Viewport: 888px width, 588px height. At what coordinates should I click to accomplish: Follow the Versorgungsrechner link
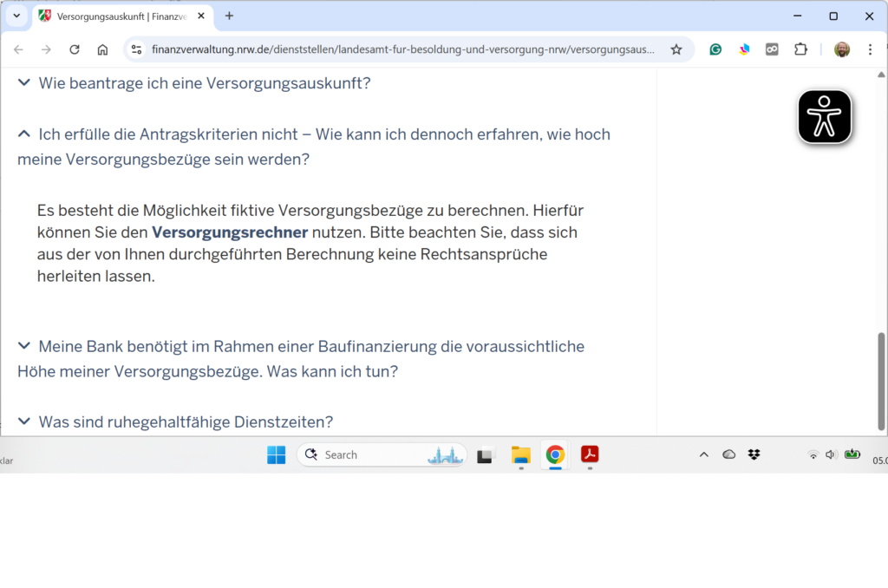(230, 232)
